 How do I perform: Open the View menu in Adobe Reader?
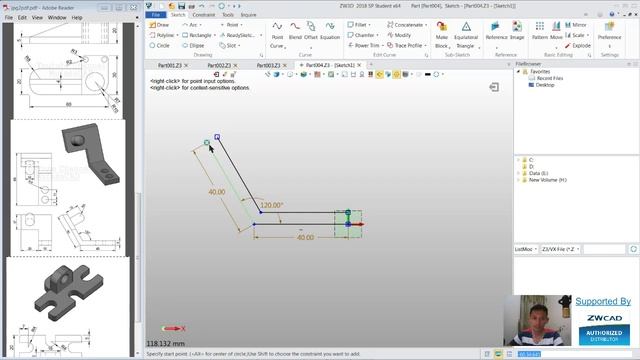(x=37, y=18)
